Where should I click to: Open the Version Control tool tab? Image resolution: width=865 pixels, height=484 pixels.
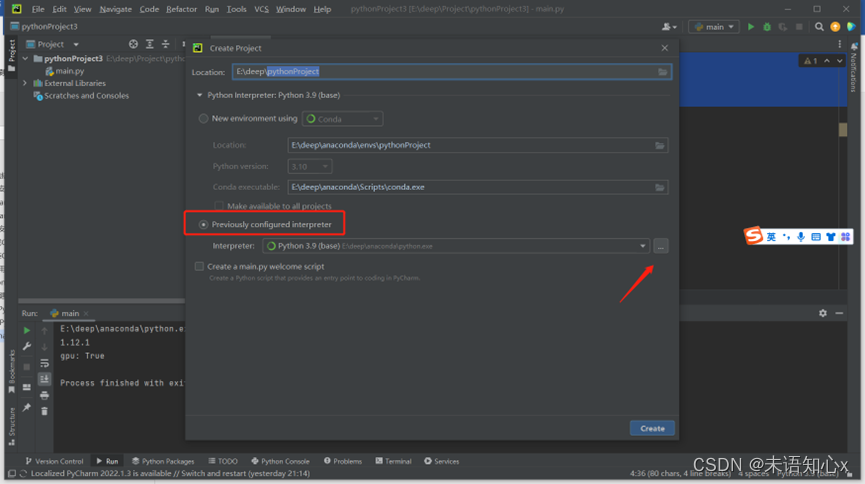(55, 461)
